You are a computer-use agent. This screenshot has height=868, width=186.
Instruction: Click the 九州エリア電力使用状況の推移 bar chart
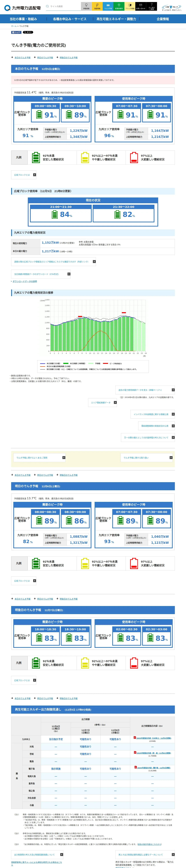tap(98, 325)
